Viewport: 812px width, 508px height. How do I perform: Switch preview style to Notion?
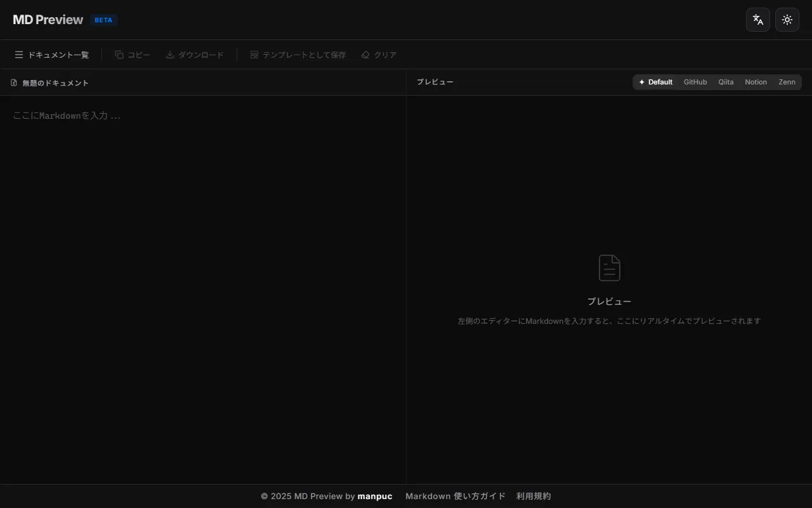click(x=756, y=82)
